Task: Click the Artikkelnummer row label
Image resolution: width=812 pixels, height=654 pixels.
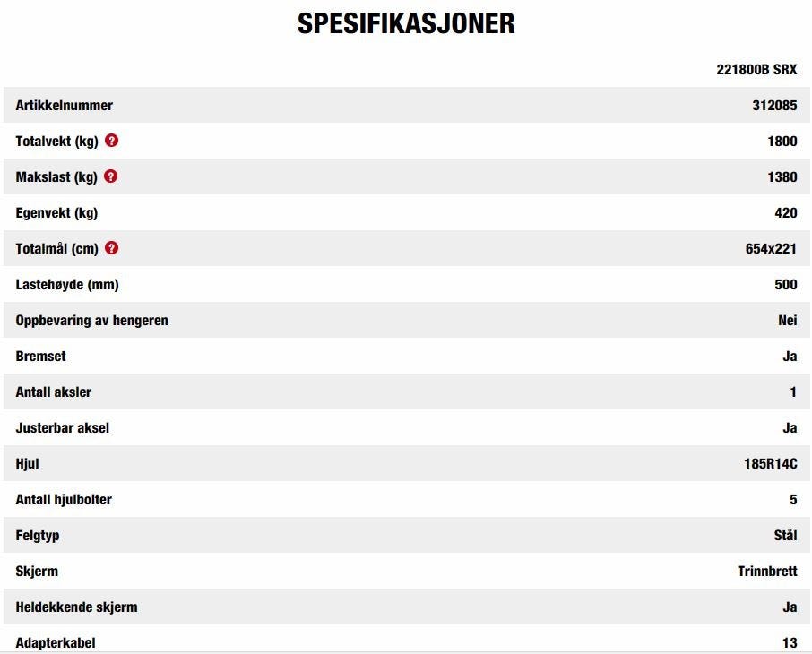Action: [x=65, y=106]
